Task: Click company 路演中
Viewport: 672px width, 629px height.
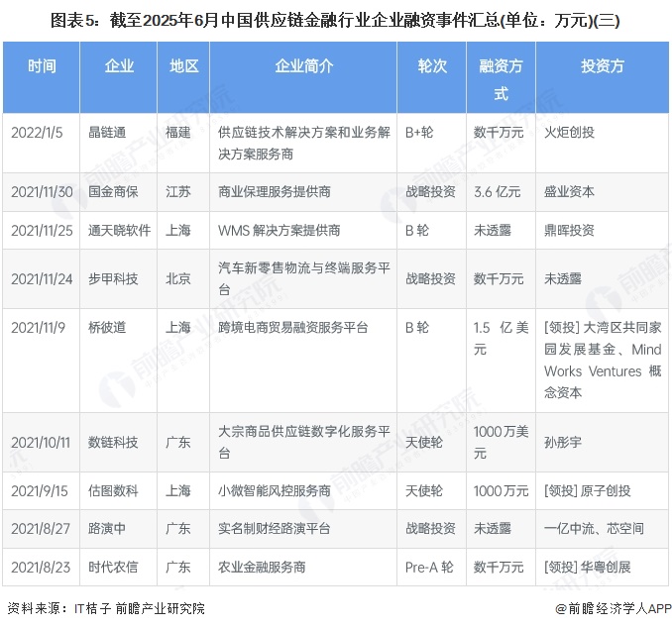Action: (107, 529)
